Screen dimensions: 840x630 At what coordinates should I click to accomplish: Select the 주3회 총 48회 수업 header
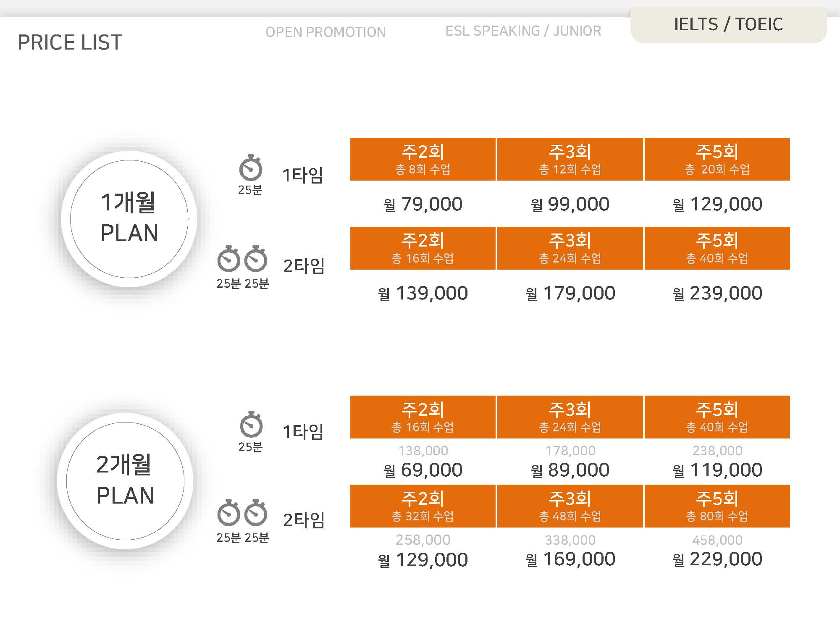pos(570,506)
